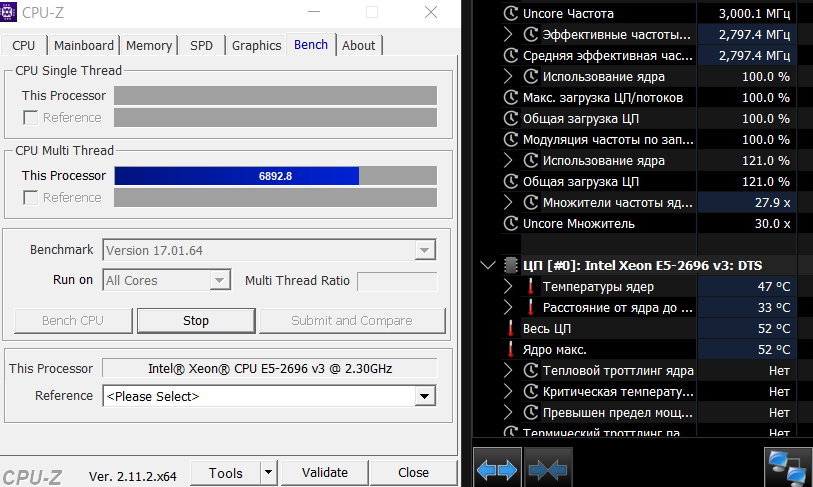The width and height of the screenshot is (813, 487).
Task: Click Submit and Compare button
Action: click(352, 321)
